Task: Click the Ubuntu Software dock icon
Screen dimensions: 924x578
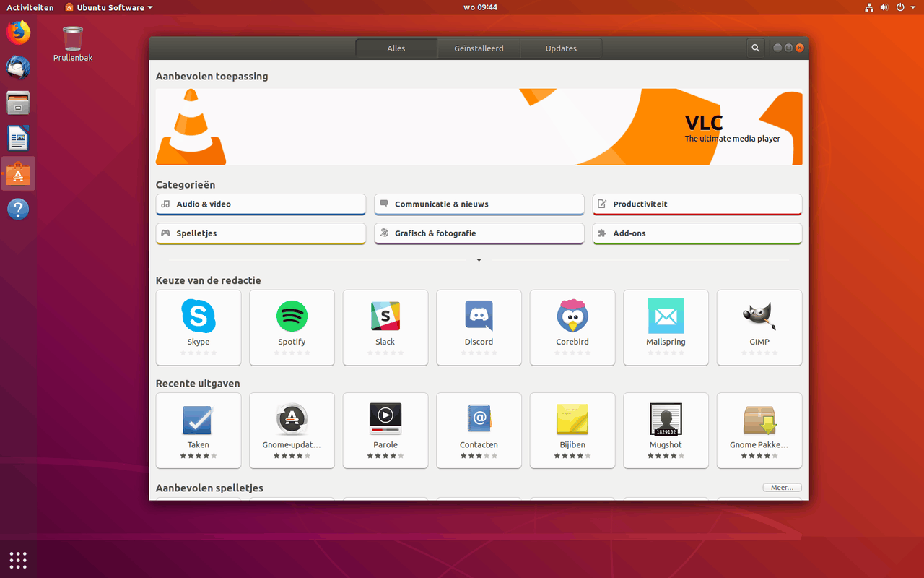Action: click(18, 173)
